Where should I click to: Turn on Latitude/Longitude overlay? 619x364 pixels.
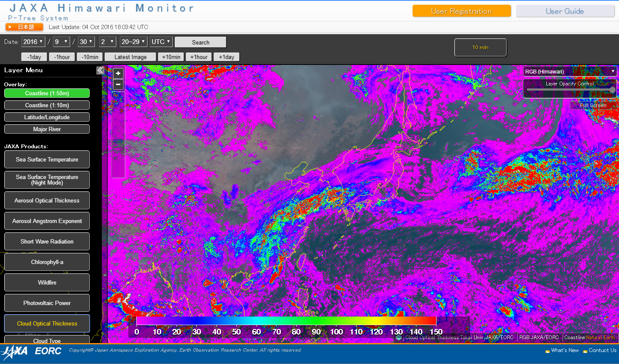[47, 117]
